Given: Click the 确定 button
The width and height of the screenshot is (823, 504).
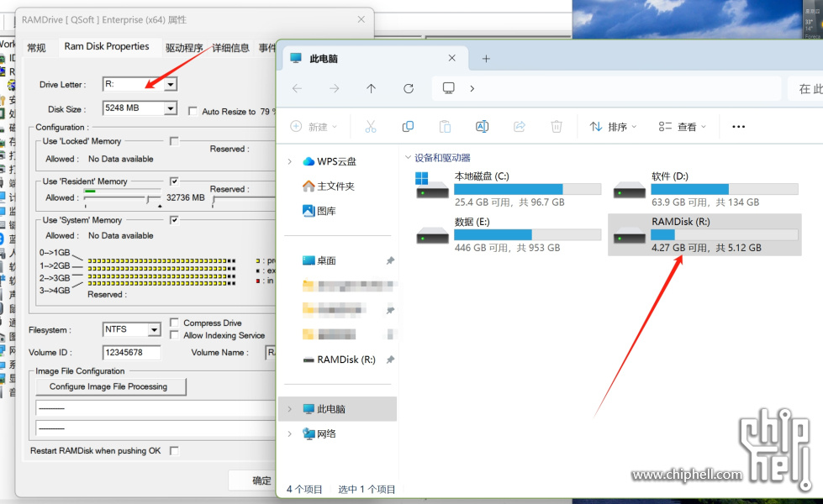Looking at the screenshot, I should [x=252, y=480].
